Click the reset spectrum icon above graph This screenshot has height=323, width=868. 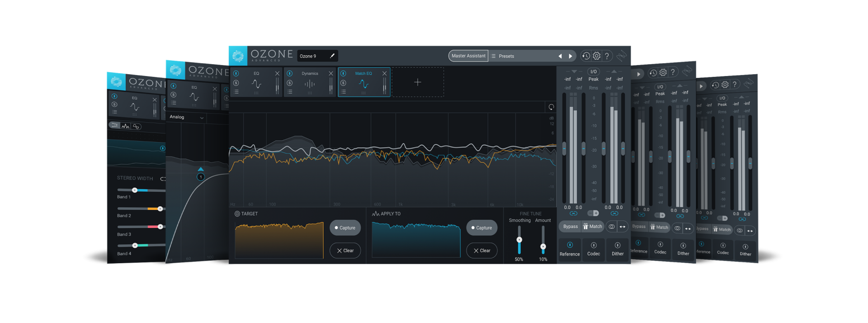click(x=551, y=107)
